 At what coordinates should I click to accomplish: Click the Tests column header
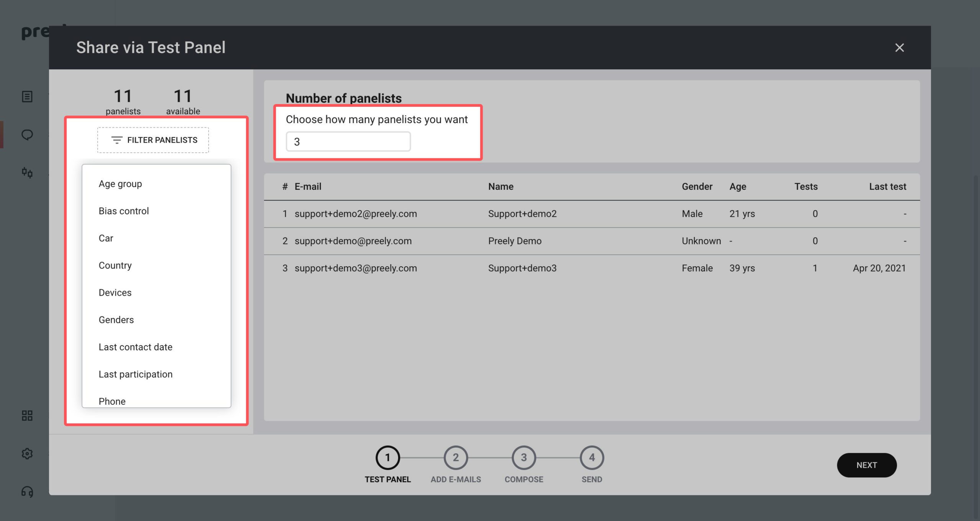pyautogui.click(x=806, y=187)
